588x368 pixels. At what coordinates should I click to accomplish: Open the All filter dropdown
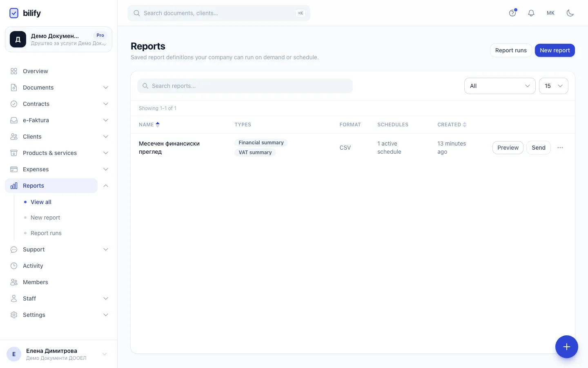click(x=500, y=86)
